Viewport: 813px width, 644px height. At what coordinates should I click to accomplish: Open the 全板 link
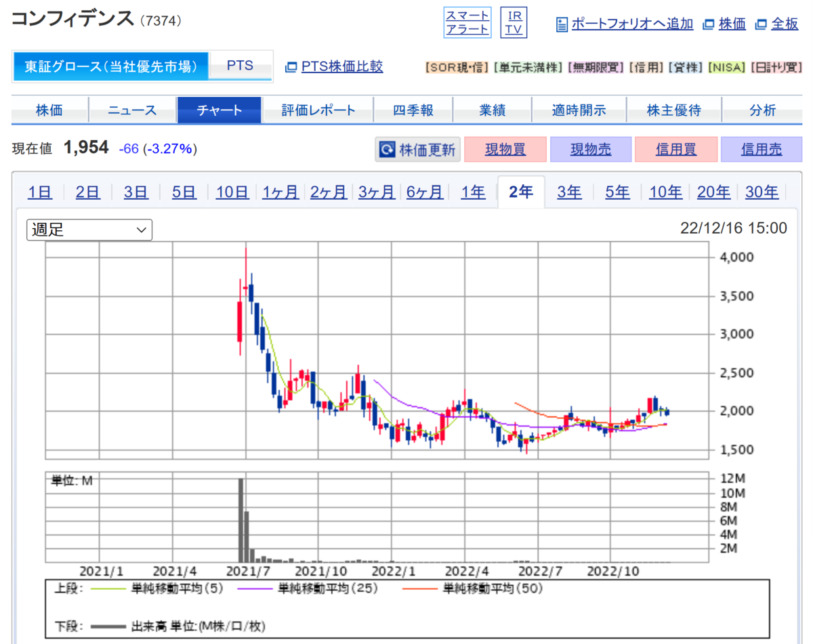[785, 24]
